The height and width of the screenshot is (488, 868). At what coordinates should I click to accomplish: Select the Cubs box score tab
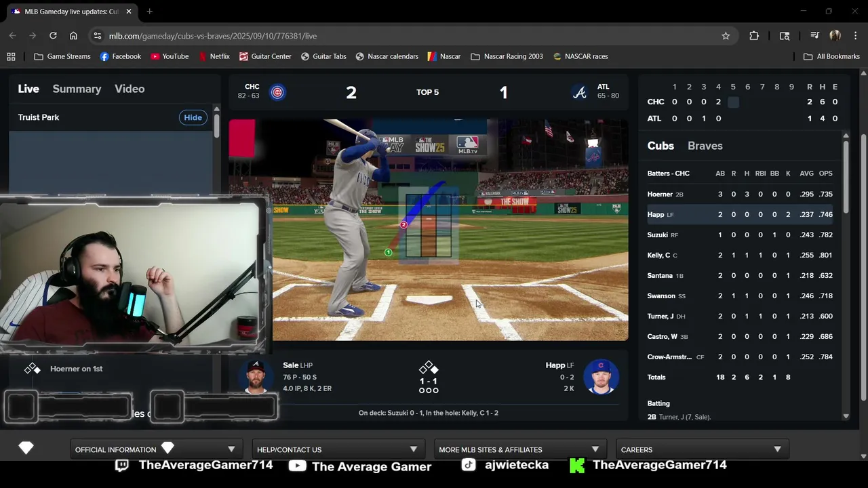point(660,146)
